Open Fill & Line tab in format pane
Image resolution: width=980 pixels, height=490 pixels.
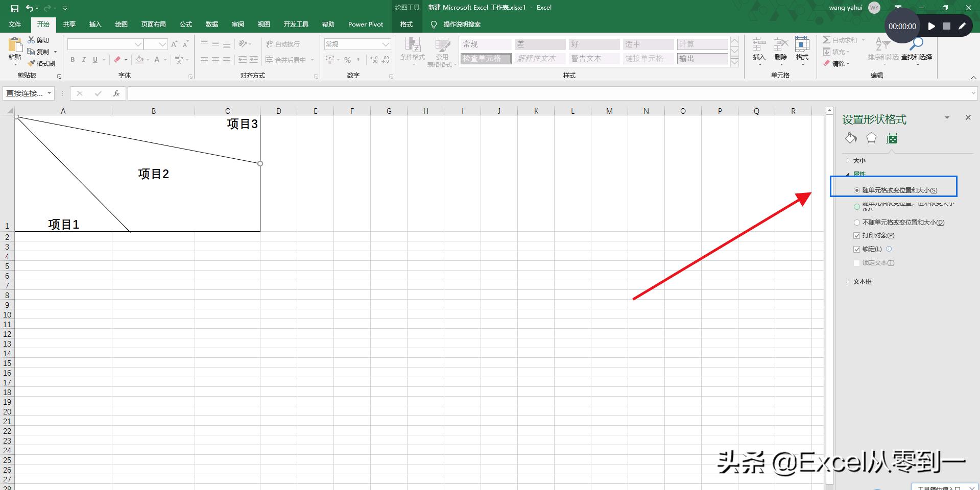(x=851, y=138)
